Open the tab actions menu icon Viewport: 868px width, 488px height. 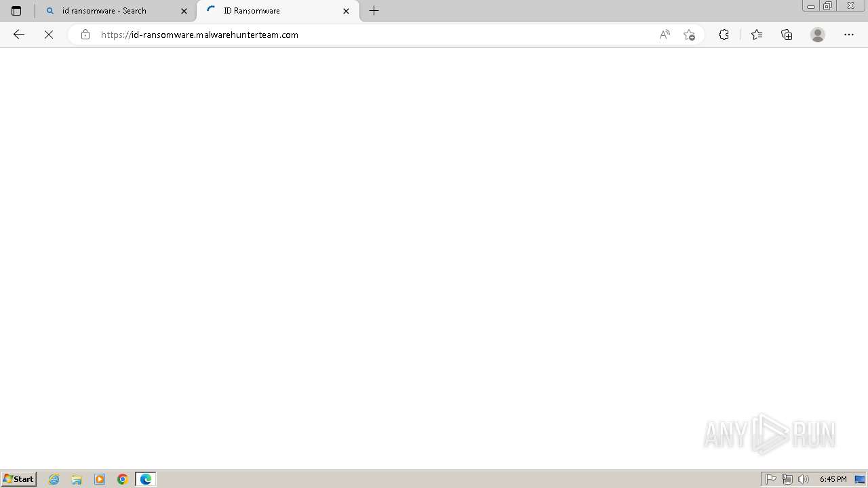pyautogui.click(x=16, y=11)
